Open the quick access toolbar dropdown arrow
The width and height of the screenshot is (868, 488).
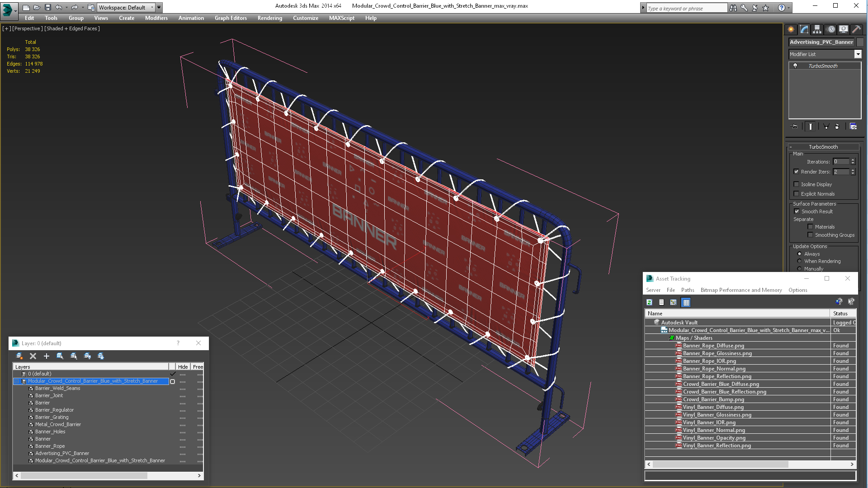pos(159,8)
